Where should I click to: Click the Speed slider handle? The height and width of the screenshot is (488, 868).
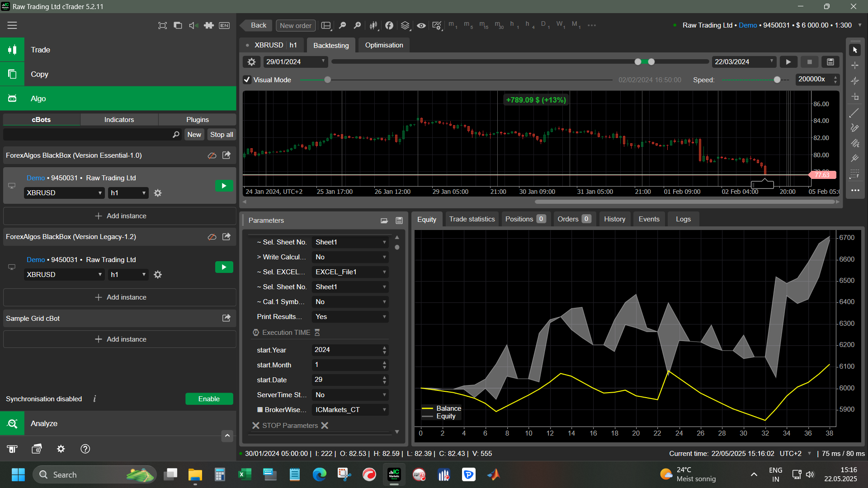tap(777, 80)
